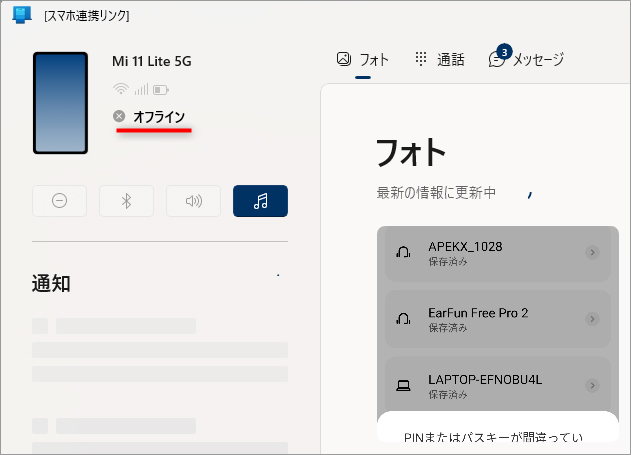Open EarFun Free Pro 2 details chevron
This screenshot has width=631, height=455.
(x=592, y=319)
